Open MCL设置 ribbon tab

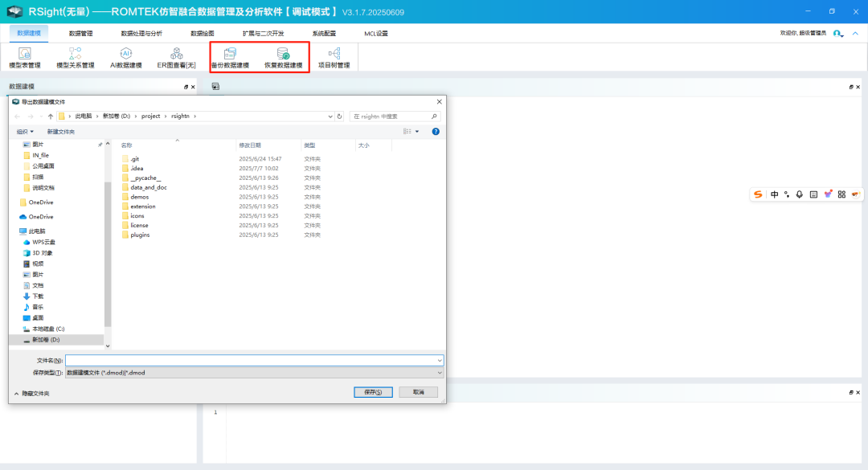376,33
